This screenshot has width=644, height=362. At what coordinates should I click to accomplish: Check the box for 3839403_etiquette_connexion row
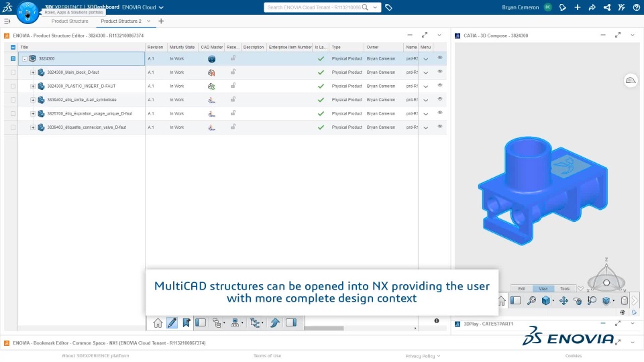[x=13, y=127]
